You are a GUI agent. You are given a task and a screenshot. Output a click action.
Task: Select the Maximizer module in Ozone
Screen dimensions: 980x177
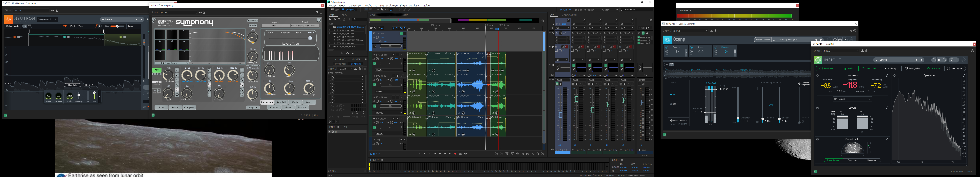725,51
